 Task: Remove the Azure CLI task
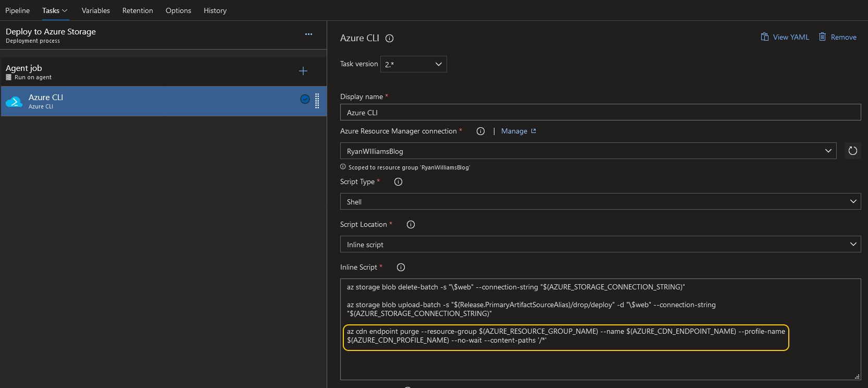pos(844,37)
